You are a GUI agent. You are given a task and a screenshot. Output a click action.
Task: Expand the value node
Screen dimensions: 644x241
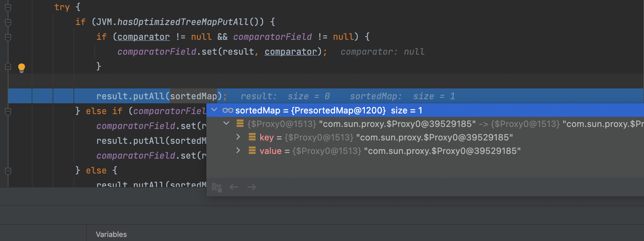click(238, 150)
